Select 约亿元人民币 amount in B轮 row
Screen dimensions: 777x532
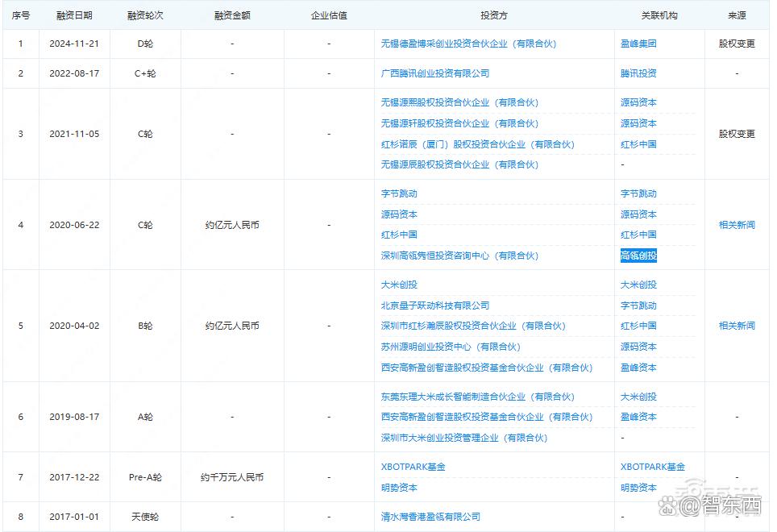232,326
